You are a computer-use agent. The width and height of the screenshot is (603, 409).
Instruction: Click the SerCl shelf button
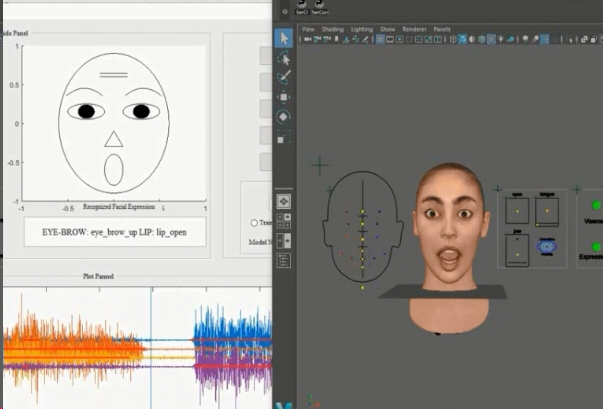(x=302, y=7)
